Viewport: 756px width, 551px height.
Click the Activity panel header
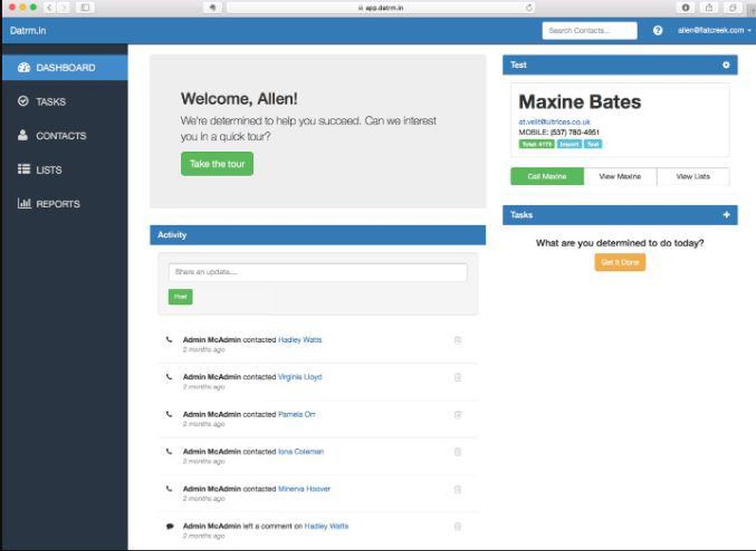(318, 235)
